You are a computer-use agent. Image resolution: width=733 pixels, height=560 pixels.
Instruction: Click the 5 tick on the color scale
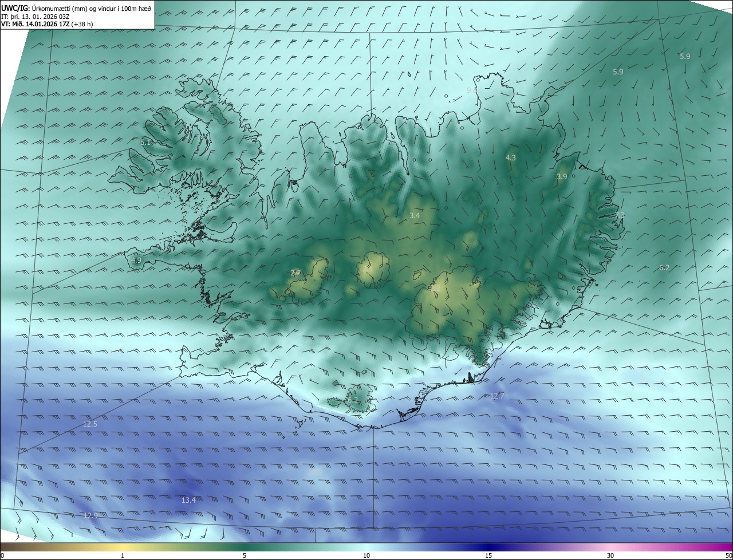pyautogui.click(x=245, y=555)
